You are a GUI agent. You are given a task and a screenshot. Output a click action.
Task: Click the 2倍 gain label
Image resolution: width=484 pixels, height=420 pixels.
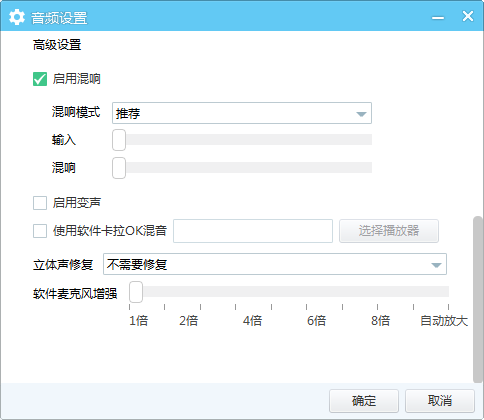[x=189, y=321]
